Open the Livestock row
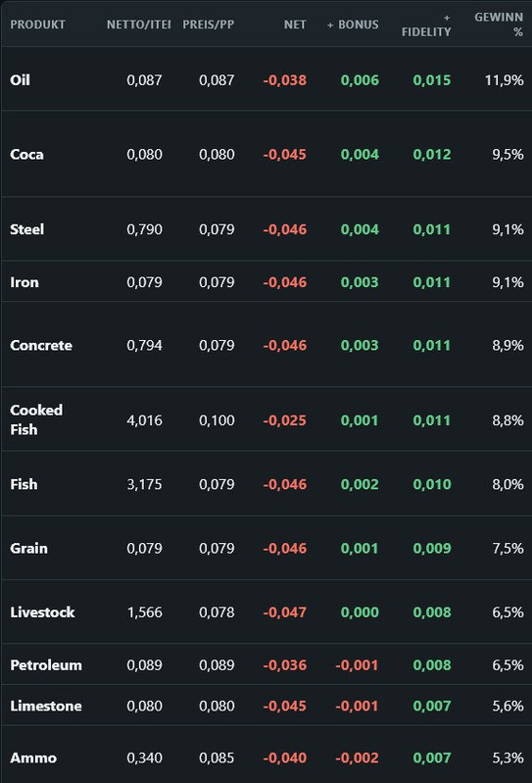The height and width of the screenshot is (783, 532). [x=266, y=612]
